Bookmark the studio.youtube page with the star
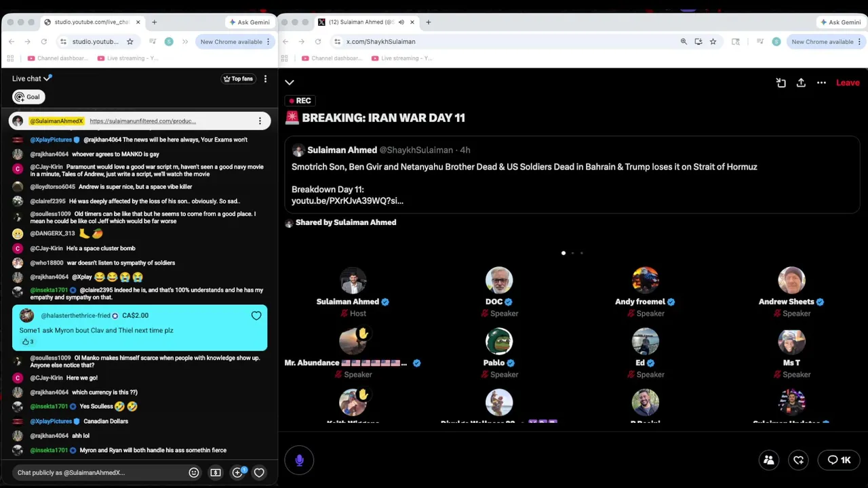Viewport: 868px width, 488px height. (130, 41)
